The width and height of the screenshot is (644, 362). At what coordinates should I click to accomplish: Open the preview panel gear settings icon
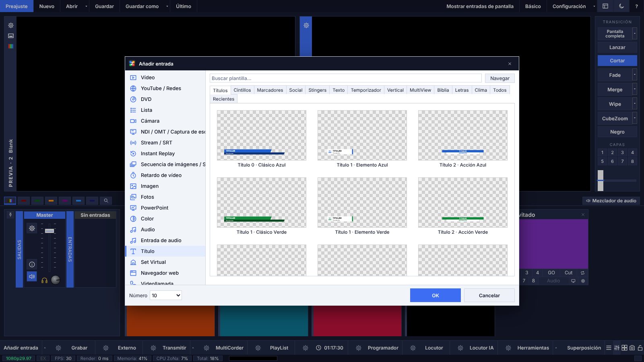(x=11, y=25)
